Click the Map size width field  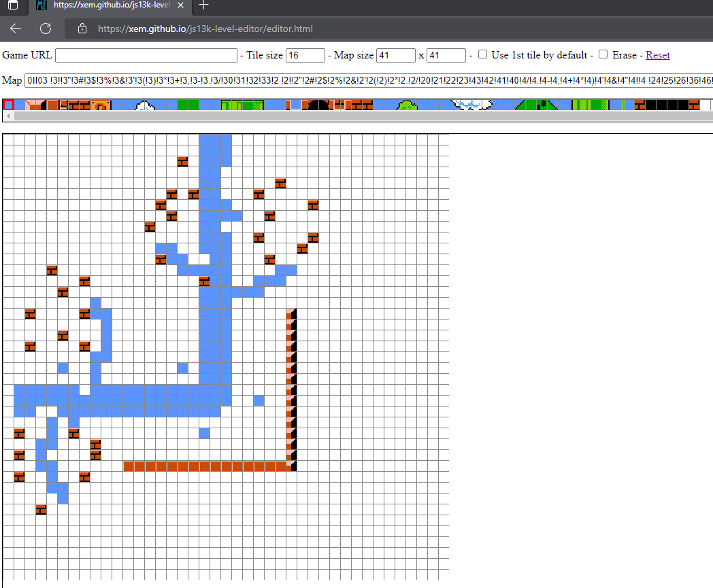coord(395,56)
